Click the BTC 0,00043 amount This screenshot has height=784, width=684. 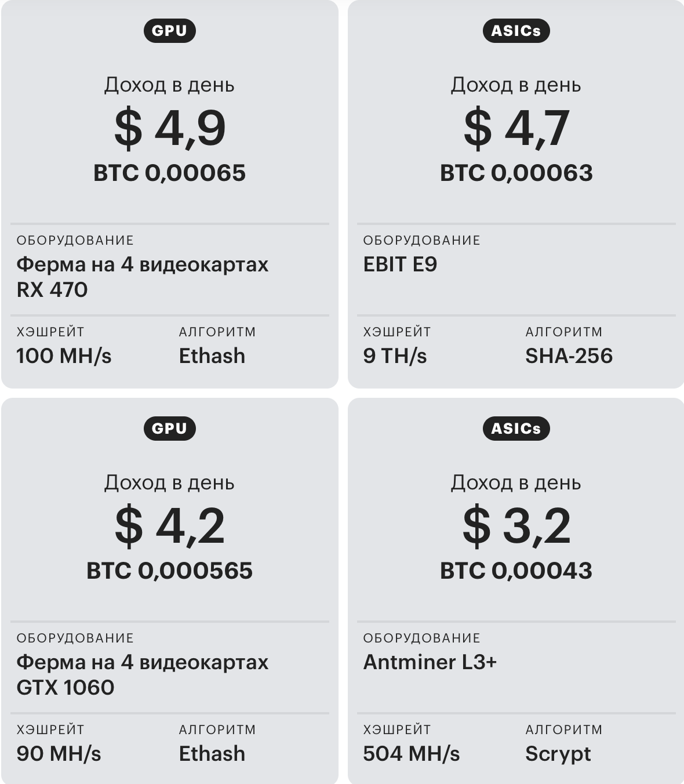tap(516, 571)
